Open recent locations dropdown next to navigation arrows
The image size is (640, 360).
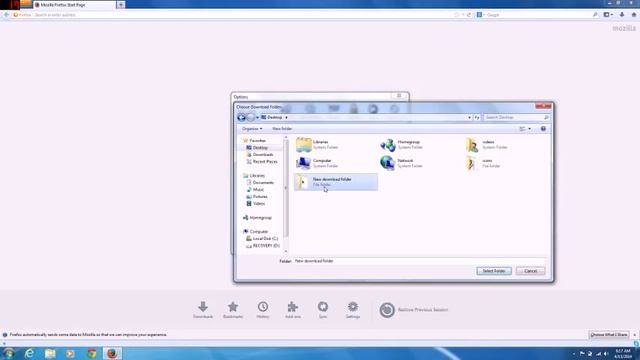(258, 118)
